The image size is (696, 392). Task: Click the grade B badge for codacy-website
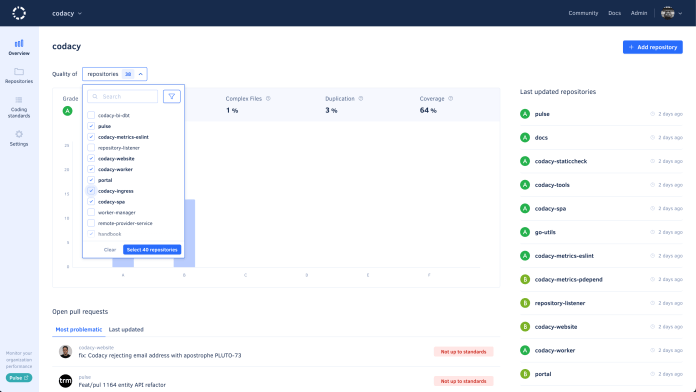[x=525, y=327]
